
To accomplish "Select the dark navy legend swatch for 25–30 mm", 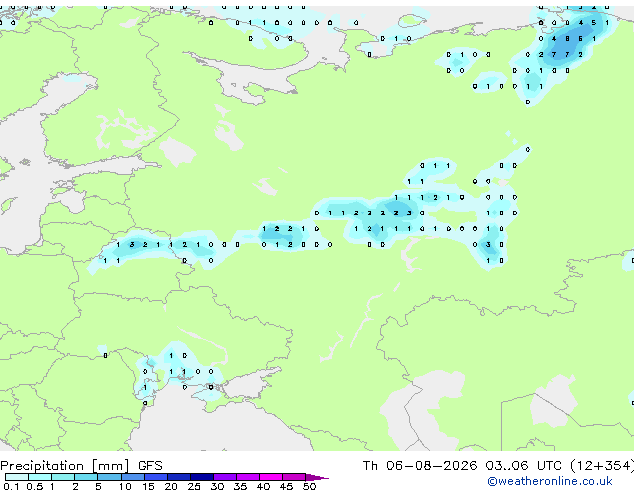I will pos(202,477).
